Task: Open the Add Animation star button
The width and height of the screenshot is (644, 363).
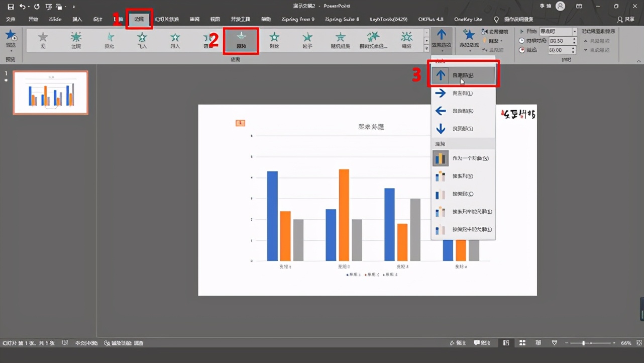Action: pyautogui.click(x=469, y=40)
